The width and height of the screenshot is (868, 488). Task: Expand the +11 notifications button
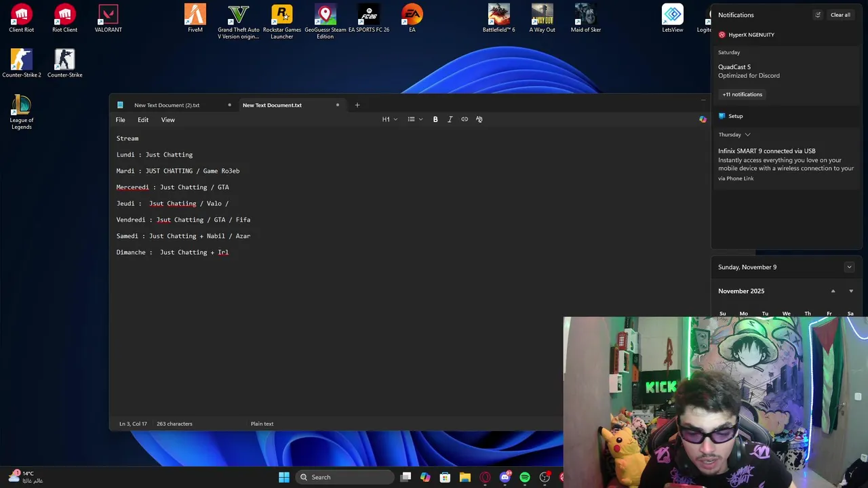point(743,94)
